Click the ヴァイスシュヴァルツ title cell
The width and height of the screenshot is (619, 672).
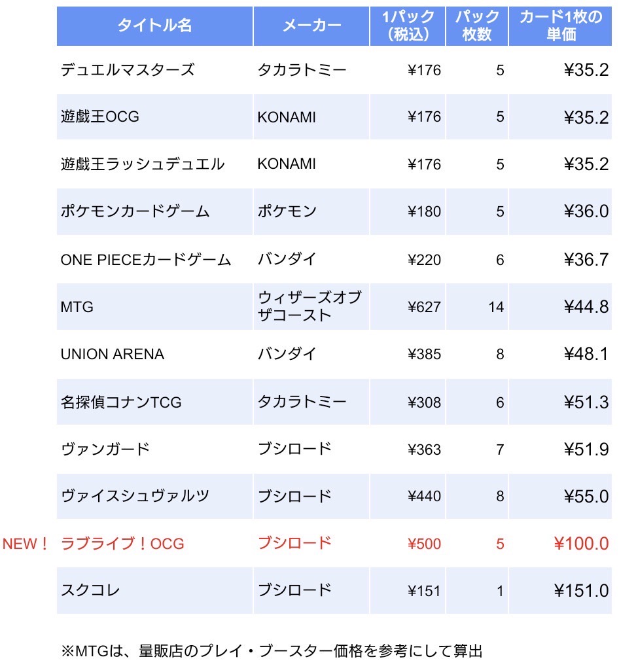[x=135, y=496]
